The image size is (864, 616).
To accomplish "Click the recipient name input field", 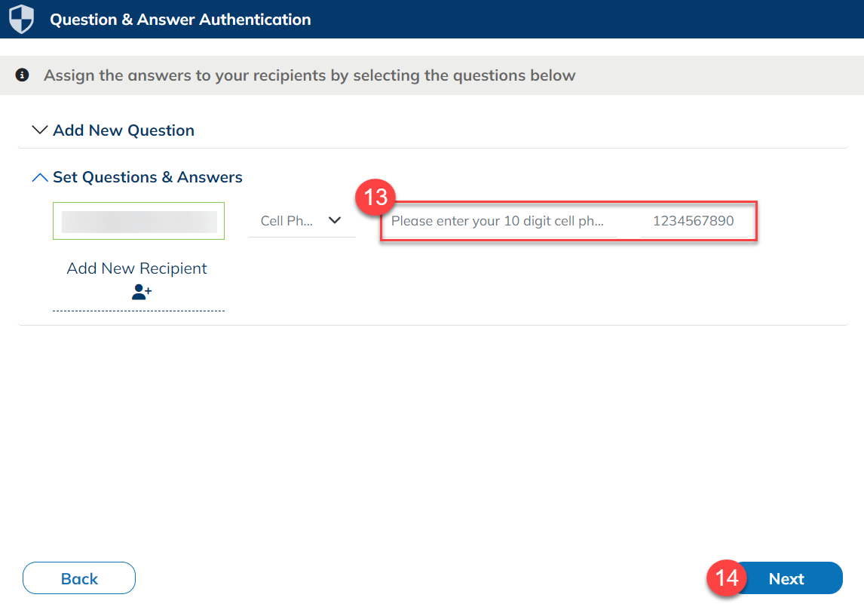I will coord(138,220).
